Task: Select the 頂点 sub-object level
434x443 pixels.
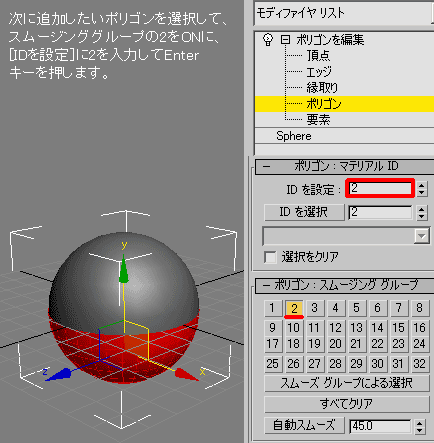Action: pos(318,56)
